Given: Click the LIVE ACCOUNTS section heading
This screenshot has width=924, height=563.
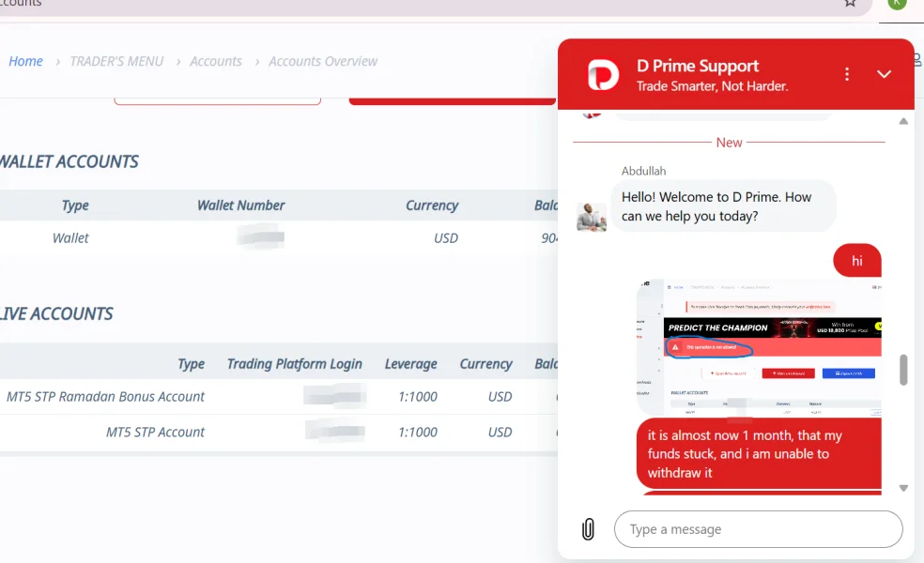Looking at the screenshot, I should (x=56, y=314).
